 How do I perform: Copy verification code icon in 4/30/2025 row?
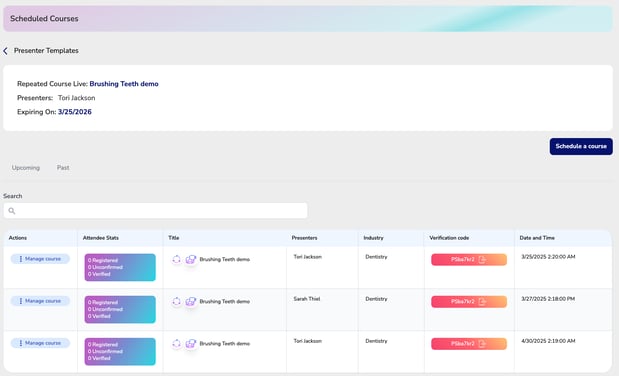tap(482, 344)
